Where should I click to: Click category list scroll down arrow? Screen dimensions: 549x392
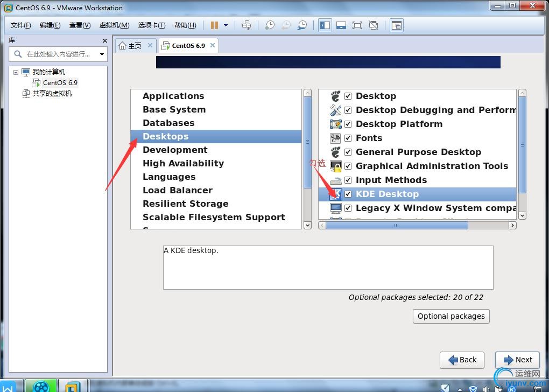(x=307, y=225)
